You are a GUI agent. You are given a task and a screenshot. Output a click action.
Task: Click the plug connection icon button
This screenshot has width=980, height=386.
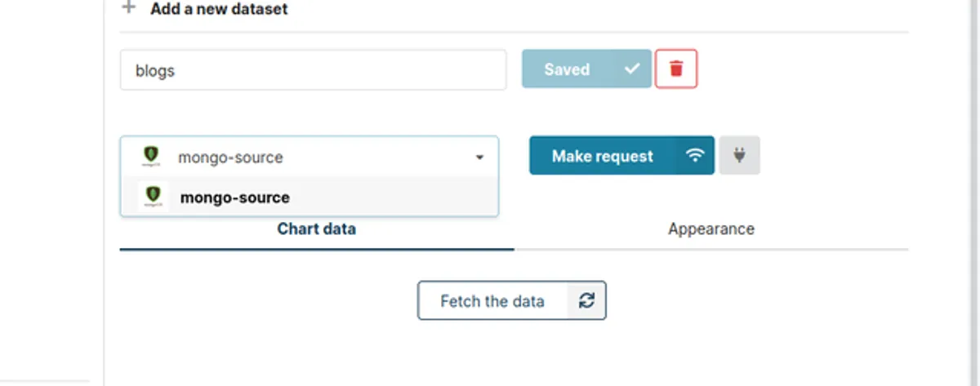(740, 155)
